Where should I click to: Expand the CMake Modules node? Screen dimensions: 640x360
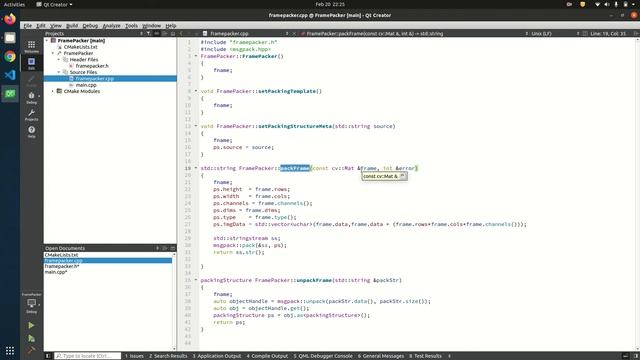pos(53,91)
